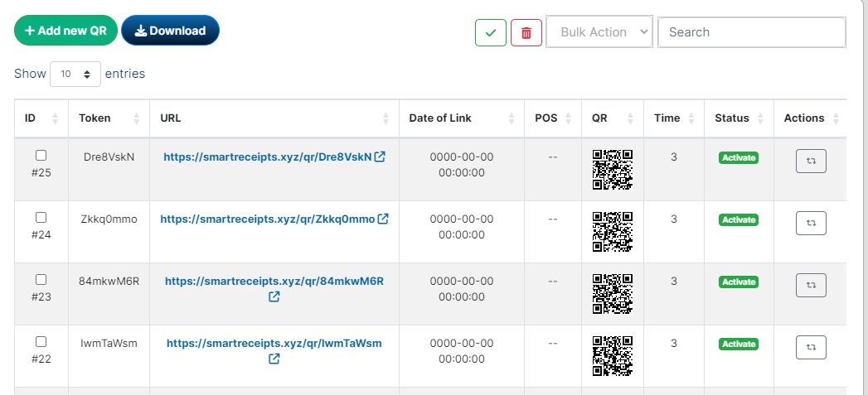The image size is (868, 395).
Task: Click the retweet action icon for row #22
Action: [x=811, y=348]
